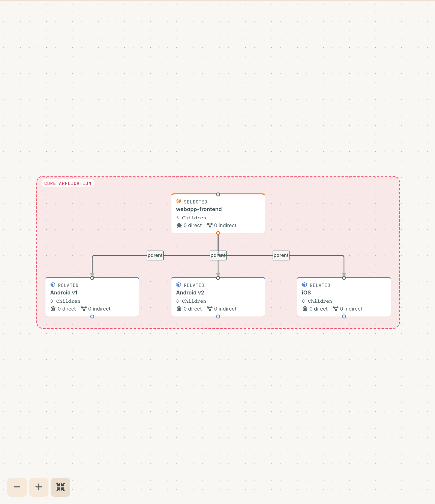The height and width of the screenshot is (504, 435).
Task: Click the top connector handle of Android v1
Action: click(x=92, y=278)
